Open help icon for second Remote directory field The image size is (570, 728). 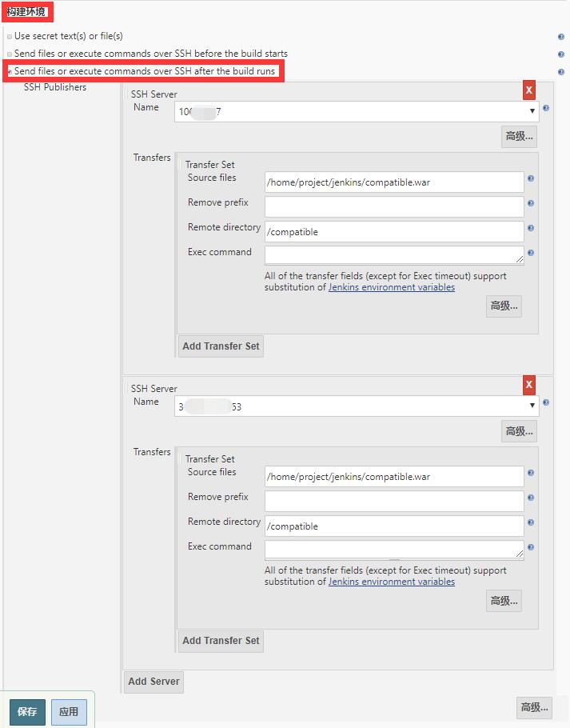click(x=531, y=522)
